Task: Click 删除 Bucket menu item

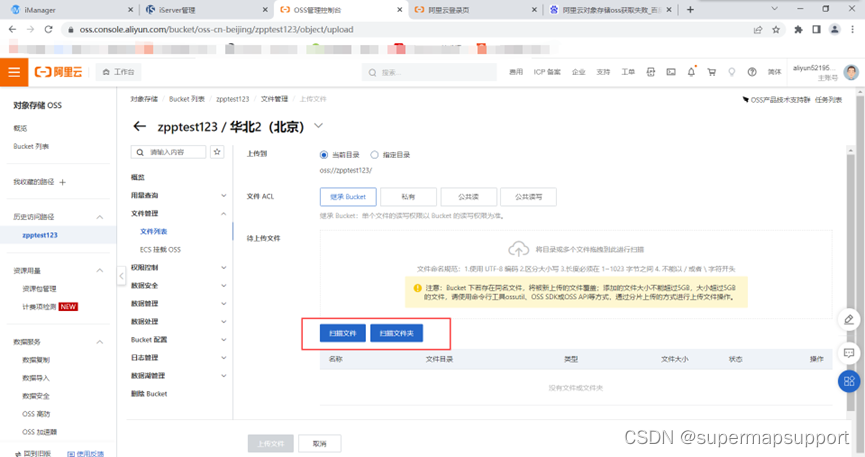Action: point(149,394)
